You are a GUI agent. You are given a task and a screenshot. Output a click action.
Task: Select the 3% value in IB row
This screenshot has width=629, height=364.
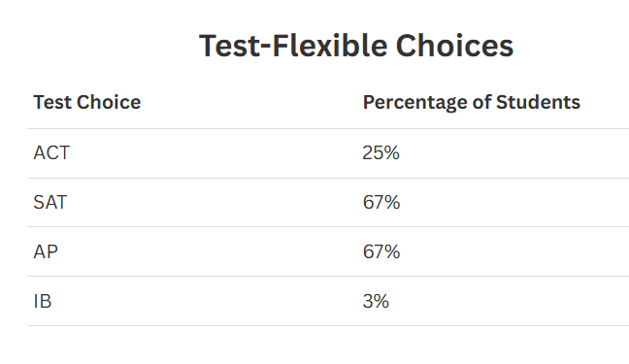coord(376,302)
